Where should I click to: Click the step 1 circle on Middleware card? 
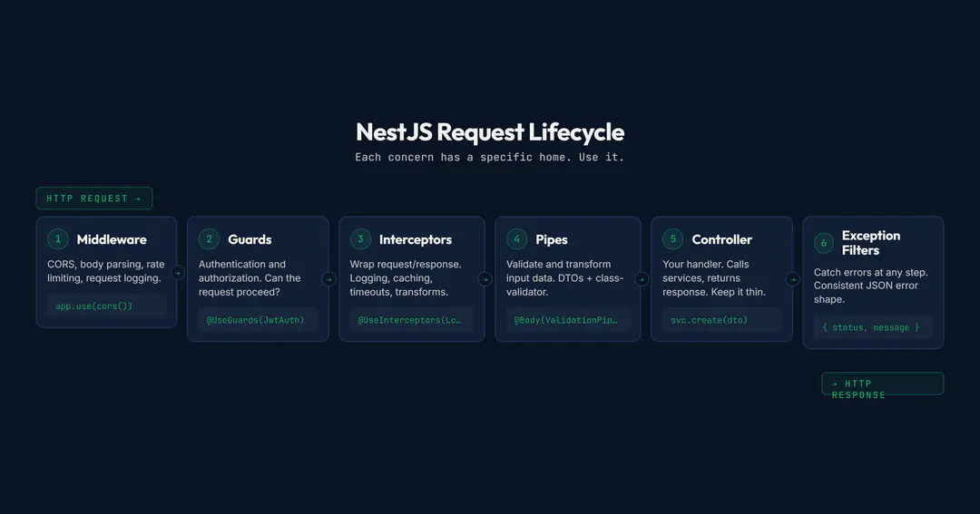[57, 239]
